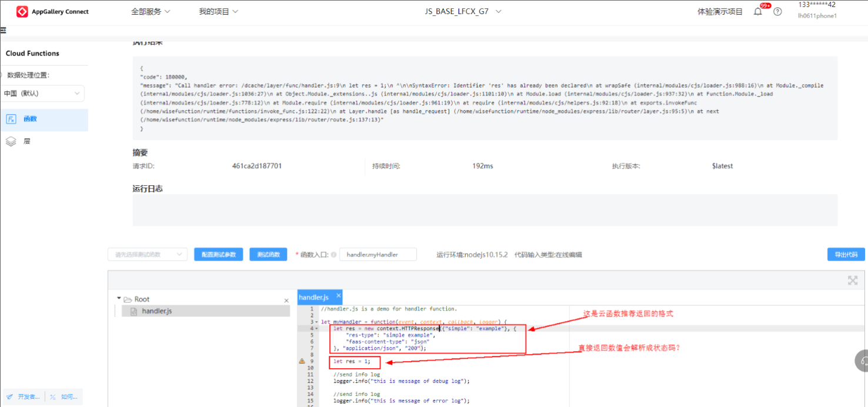
Task: Click the 如何 bottom link
Action: [x=64, y=397]
